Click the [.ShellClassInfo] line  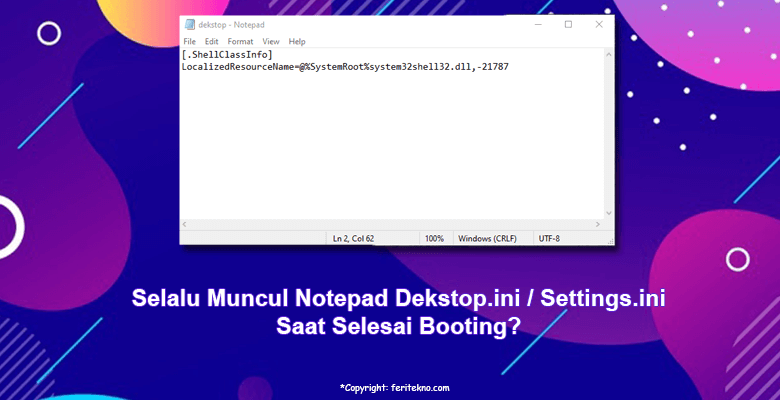tap(227, 54)
